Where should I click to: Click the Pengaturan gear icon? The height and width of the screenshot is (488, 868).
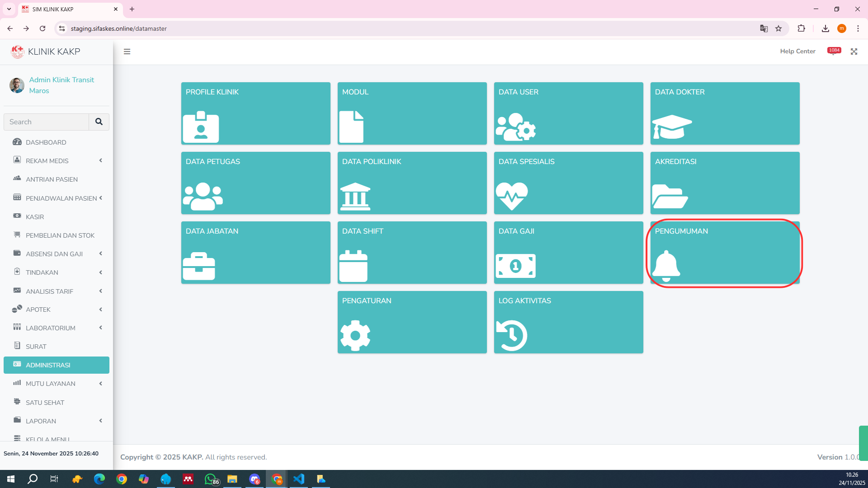355,335
